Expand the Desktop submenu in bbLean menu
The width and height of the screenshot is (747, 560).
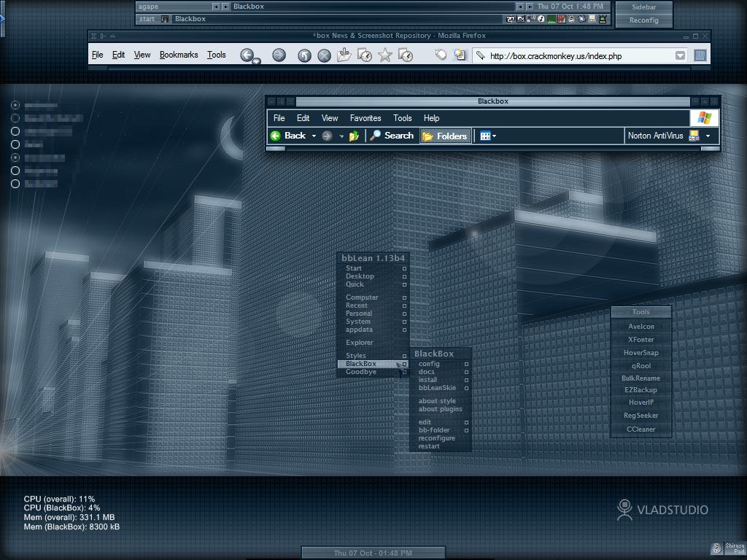pyautogui.click(x=373, y=276)
